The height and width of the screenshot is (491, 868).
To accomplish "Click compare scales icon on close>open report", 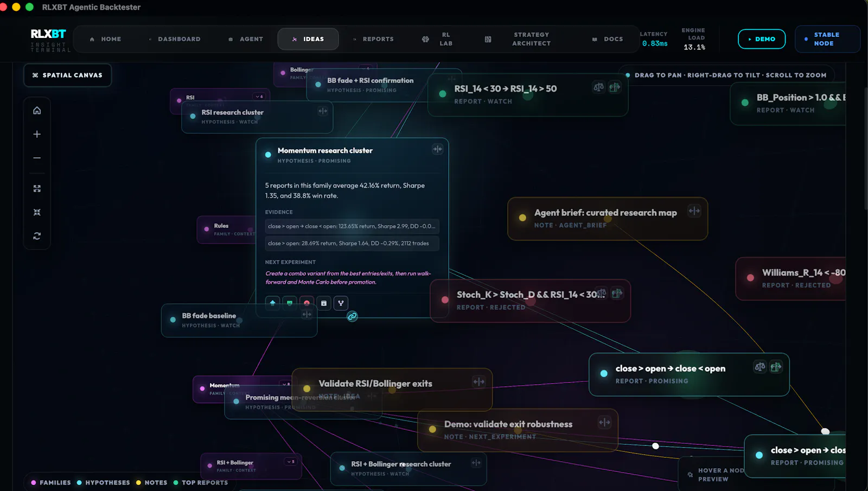I will coord(760,367).
